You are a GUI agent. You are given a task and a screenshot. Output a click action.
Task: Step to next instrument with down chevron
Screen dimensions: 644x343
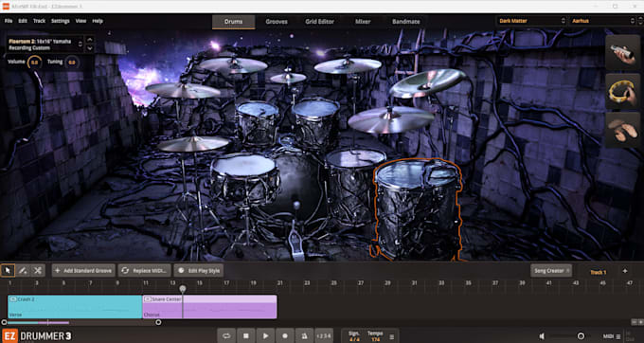point(90,48)
